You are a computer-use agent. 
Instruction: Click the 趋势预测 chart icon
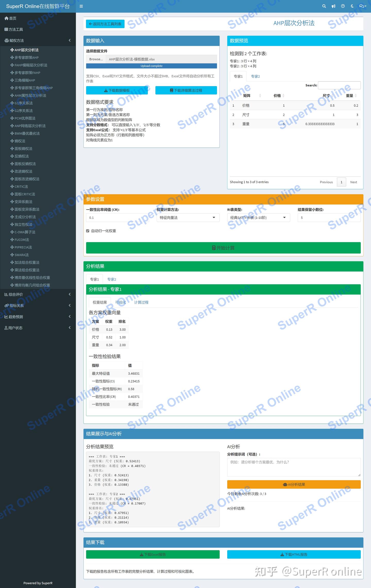tap(6, 316)
